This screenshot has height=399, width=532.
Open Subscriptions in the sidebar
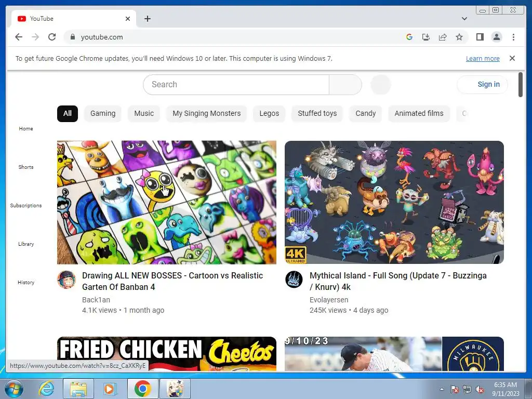(x=26, y=205)
